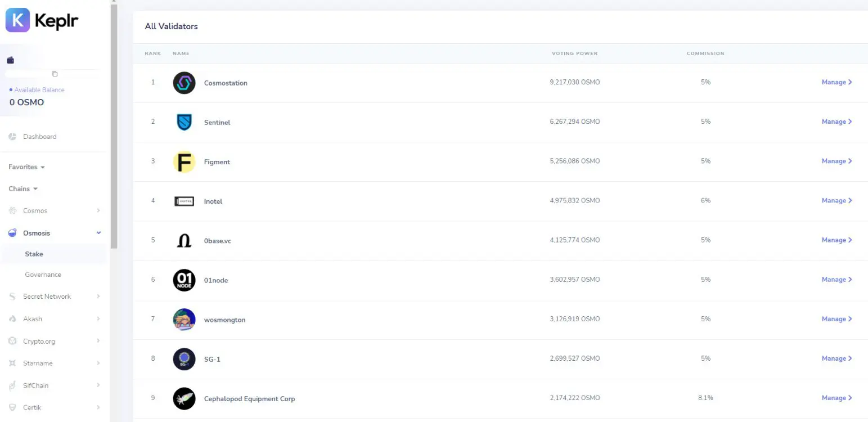
Task: Click the Osmosis chain icon
Action: click(12, 233)
